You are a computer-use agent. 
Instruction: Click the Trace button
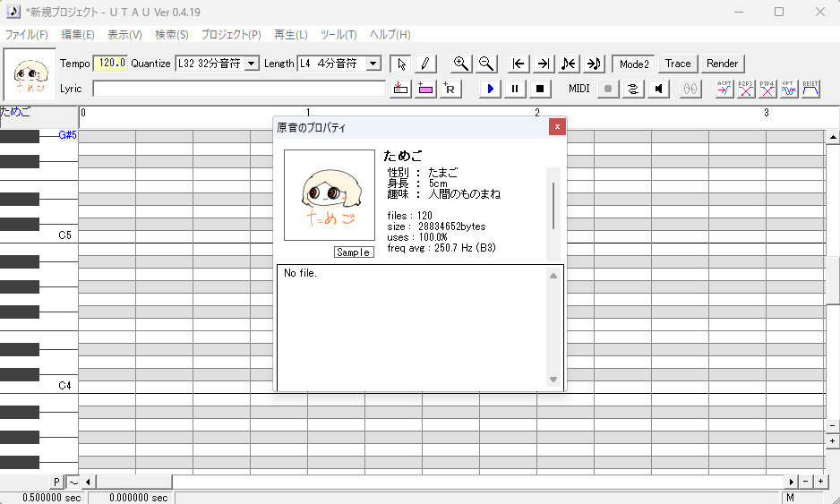pos(678,64)
